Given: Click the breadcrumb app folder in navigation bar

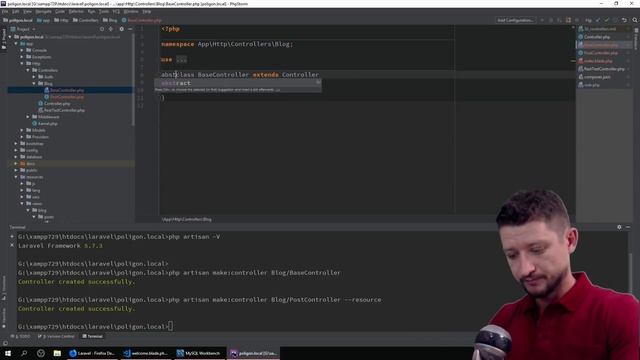Looking at the screenshot, I should [x=43, y=20].
